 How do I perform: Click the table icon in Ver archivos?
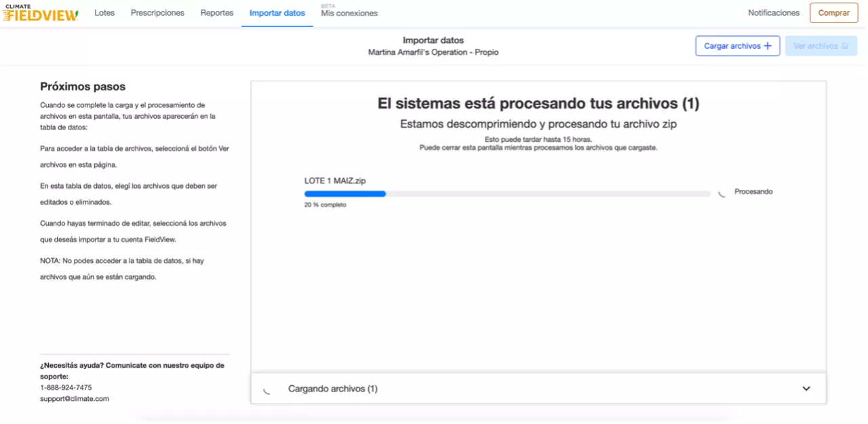[x=845, y=46]
